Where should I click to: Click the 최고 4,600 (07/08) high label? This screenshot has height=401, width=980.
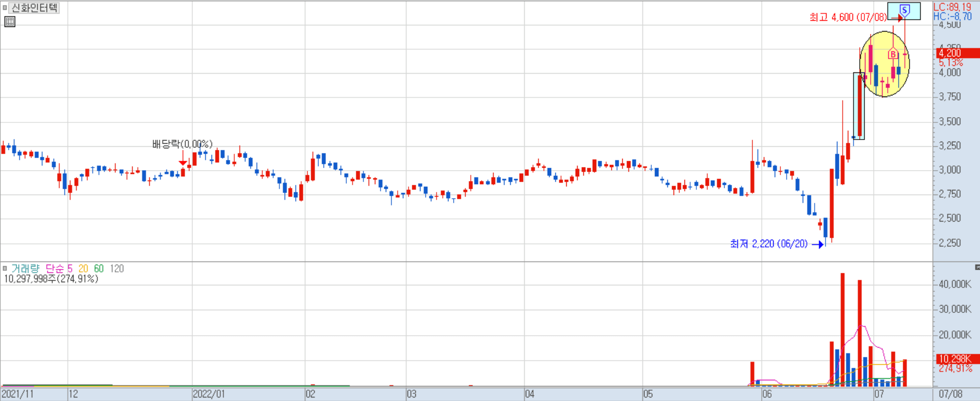[848, 17]
